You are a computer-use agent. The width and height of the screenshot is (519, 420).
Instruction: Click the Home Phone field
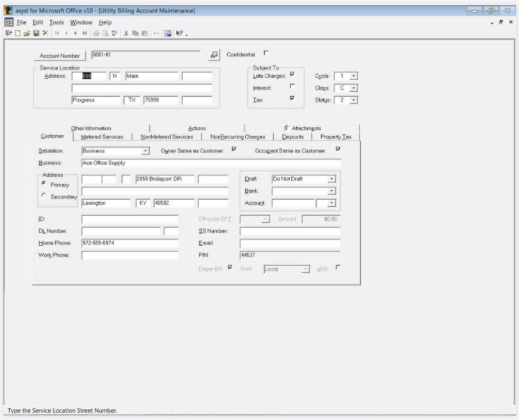(x=130, y=243)
